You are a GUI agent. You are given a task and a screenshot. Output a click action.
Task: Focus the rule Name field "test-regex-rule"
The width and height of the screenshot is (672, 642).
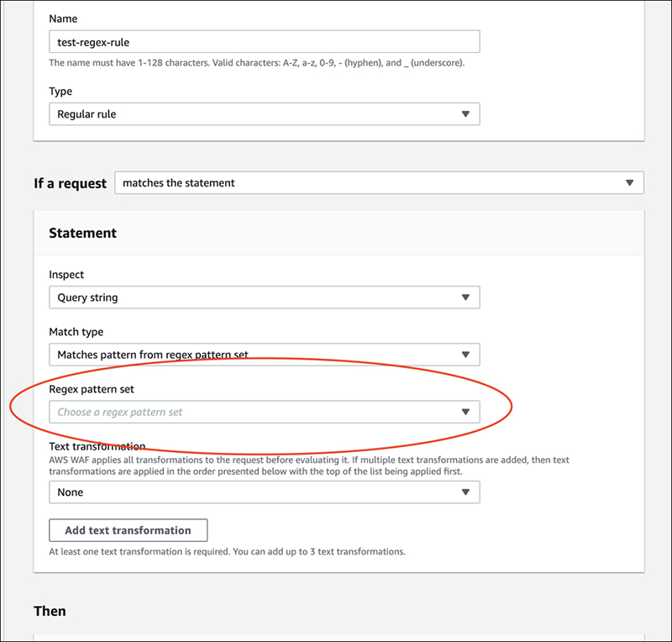[x=264, y=42]
